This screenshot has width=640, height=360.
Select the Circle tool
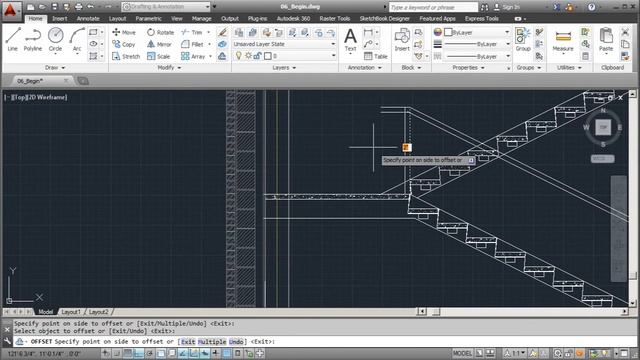pos(56,40)
